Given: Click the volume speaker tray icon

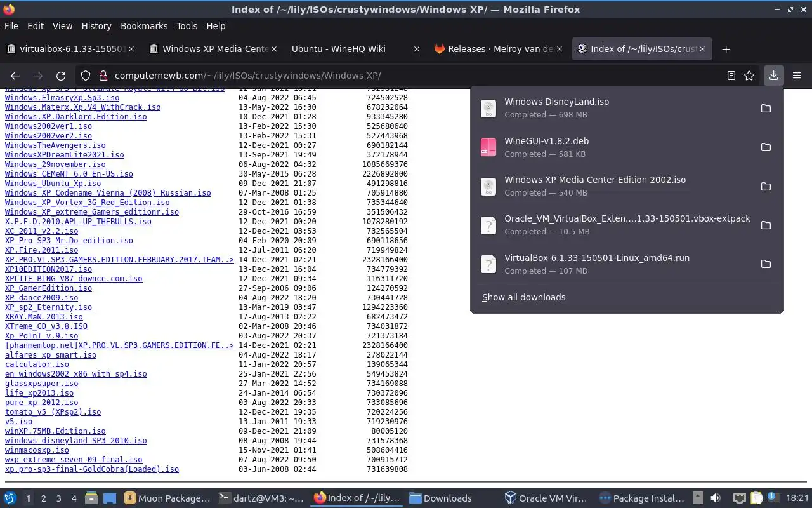Looking at the screenshot, I should click(715, 498).
